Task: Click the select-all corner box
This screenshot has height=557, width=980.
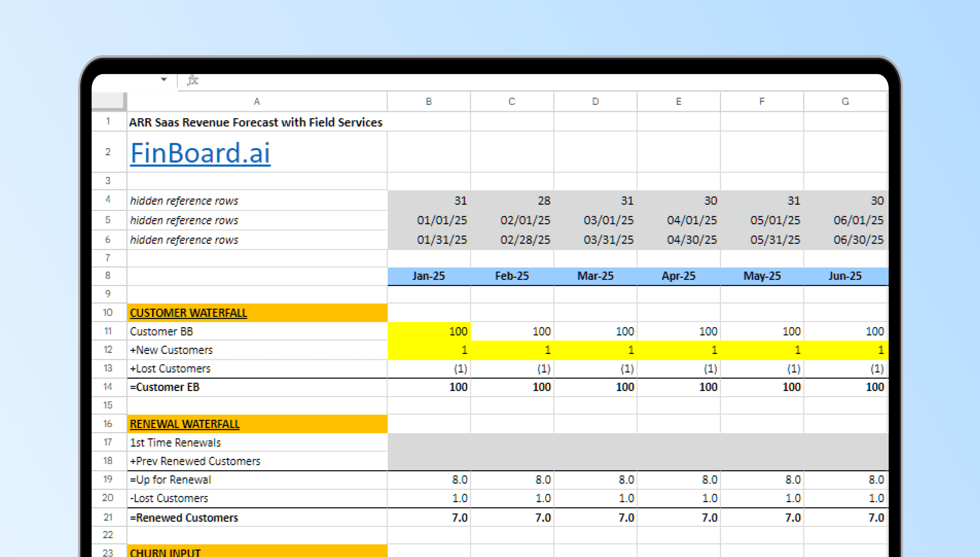Action: 109,101
